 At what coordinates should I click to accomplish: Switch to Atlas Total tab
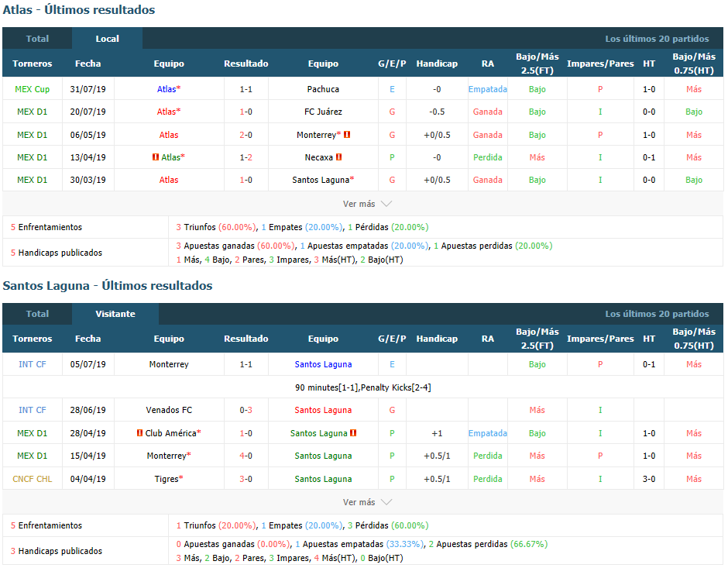tap(37, 39)
